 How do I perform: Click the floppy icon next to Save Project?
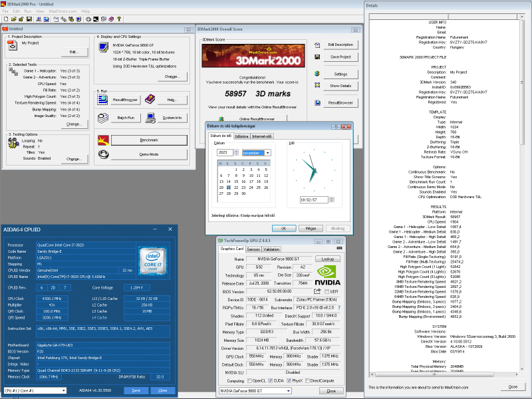tap(317, 57)
